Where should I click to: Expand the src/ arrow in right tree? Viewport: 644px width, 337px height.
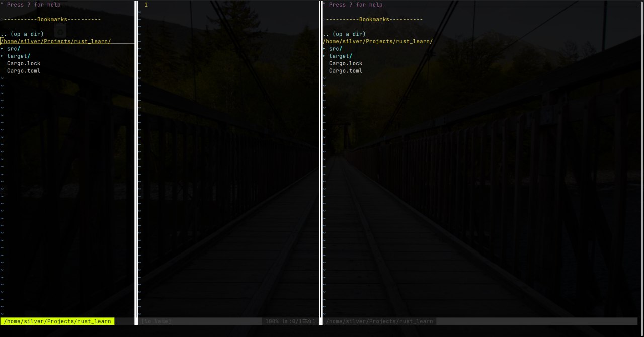pos(324,49)
